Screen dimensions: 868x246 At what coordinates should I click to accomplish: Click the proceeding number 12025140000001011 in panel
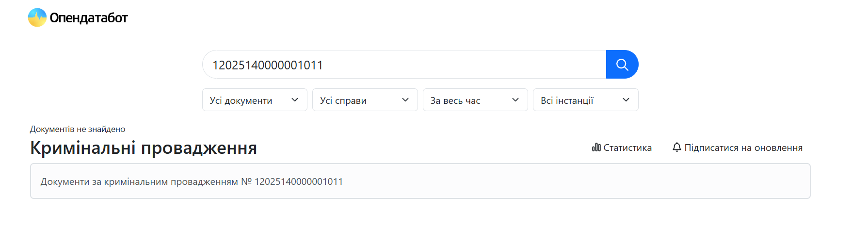click(299, 181)
